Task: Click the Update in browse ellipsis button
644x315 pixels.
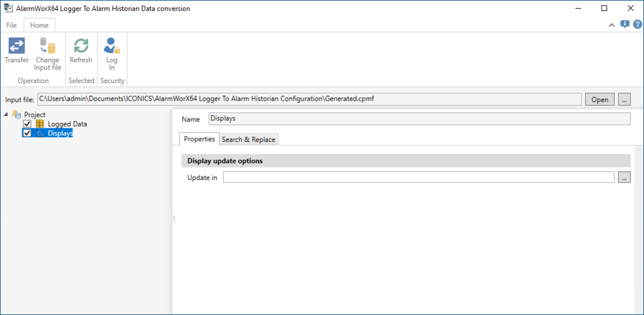Action: (x=624, y=177)
